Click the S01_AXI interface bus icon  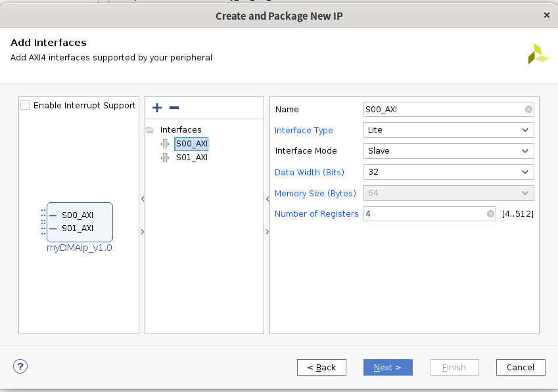click(165, 158)
